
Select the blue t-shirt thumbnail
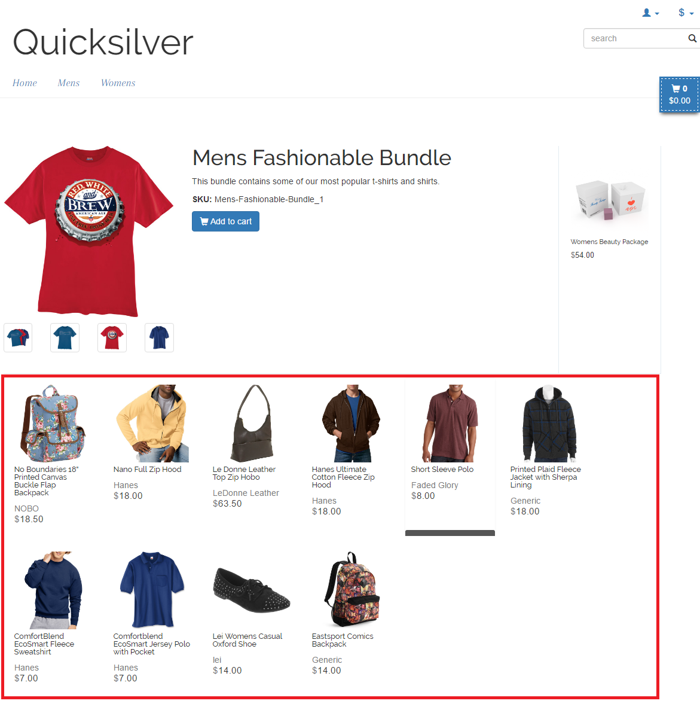pyautogui.click(x=65, y=337)
